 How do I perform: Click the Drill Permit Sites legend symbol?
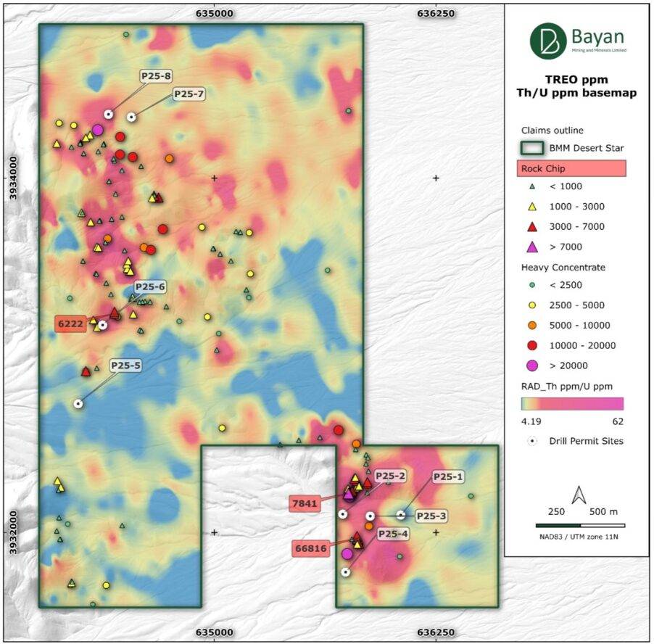(x=531, y=441)
